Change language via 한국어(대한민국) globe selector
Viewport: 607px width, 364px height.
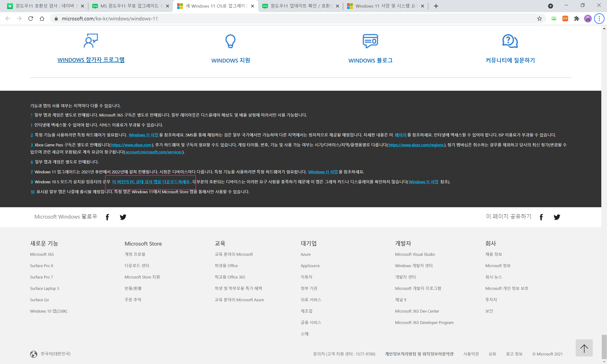(x=50, y=354)
